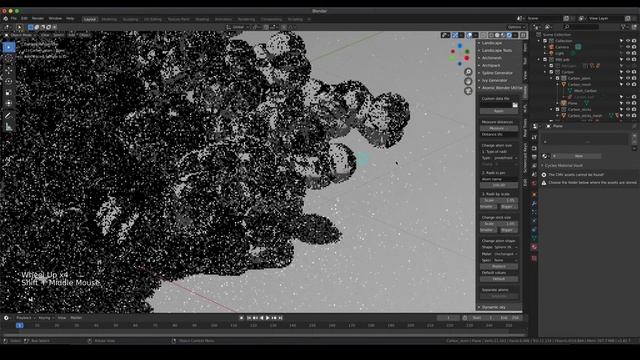Click the Apply button under Custom data file

(x=499, y=111)
